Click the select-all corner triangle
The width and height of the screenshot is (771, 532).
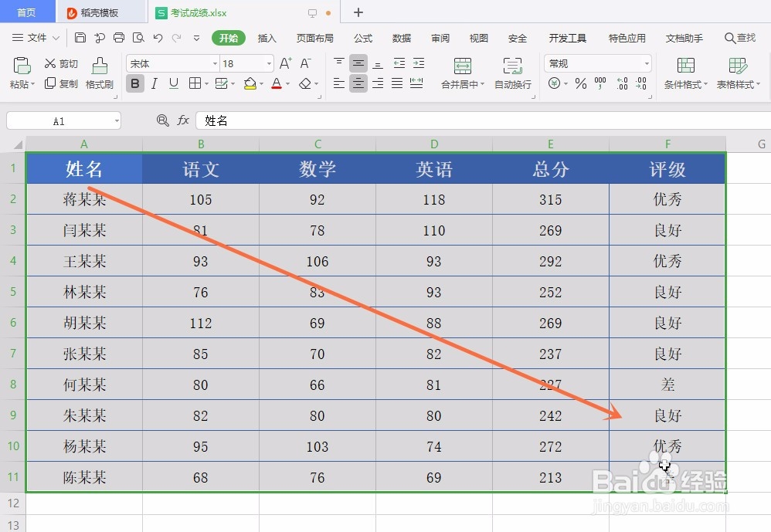(x=18, y=144)
